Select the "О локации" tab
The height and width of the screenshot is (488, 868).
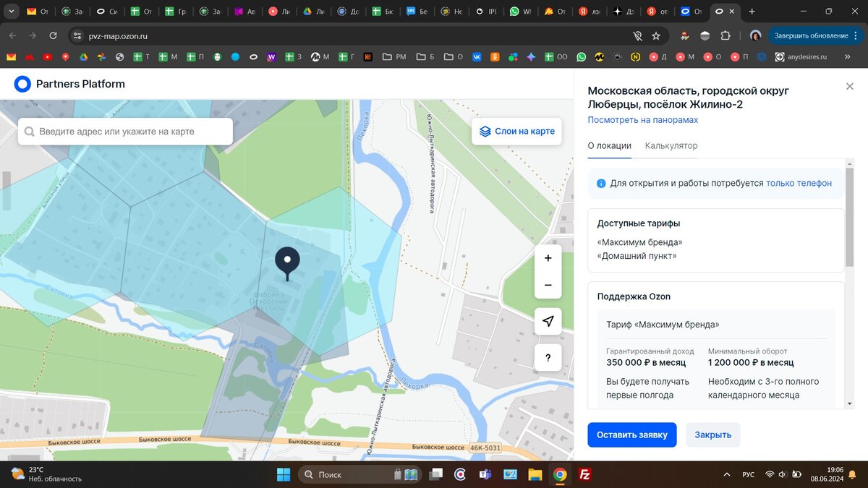coord(609,145)
